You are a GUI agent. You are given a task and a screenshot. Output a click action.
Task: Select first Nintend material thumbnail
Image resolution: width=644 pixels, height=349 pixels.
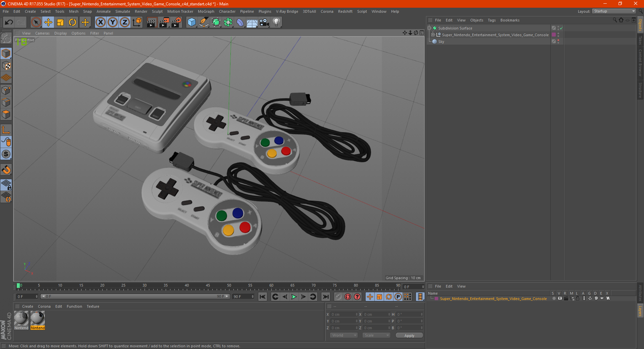[21, 320]
